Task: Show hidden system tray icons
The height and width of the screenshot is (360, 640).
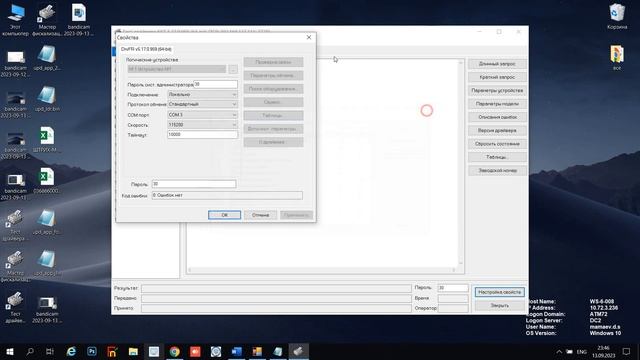Action: [559, 351]
